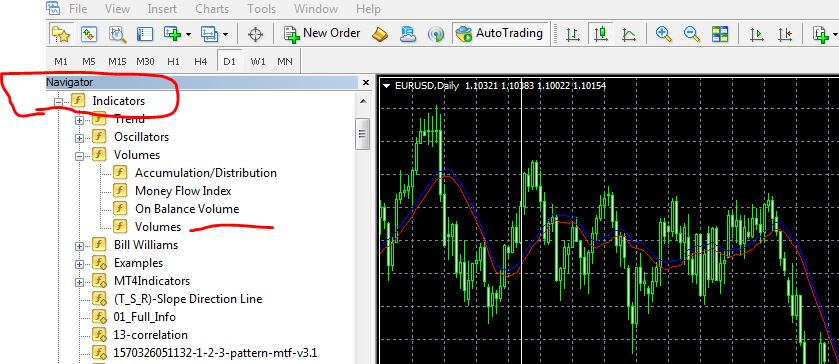Image resolution: width=839 pixels, height=364 pixels.
Task: Toggle Auto Scroll chart icon
Action: click(x=757, y=34)
